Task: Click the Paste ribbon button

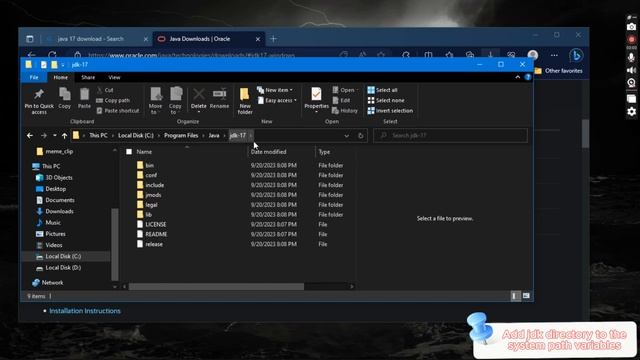Action: point(84,98)
